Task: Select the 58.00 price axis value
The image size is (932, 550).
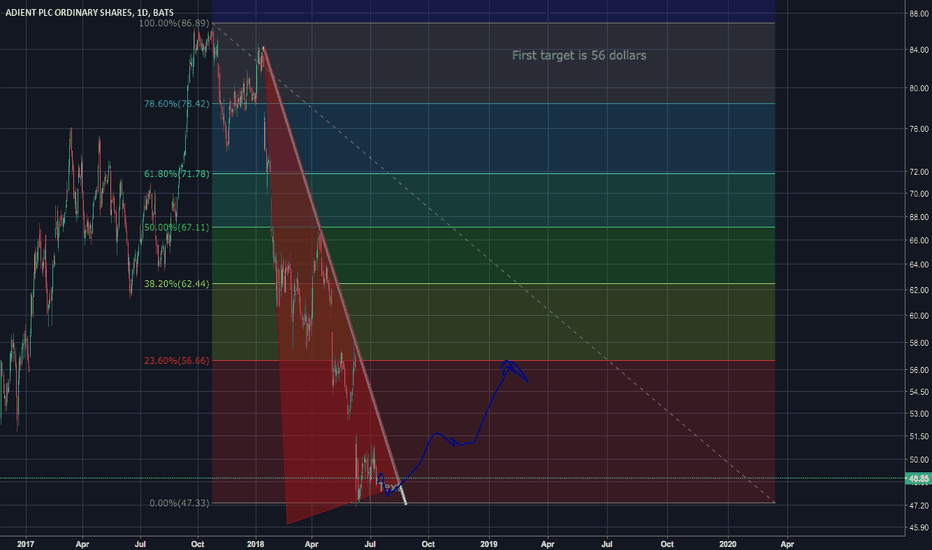Action: [x=918, y=343]
